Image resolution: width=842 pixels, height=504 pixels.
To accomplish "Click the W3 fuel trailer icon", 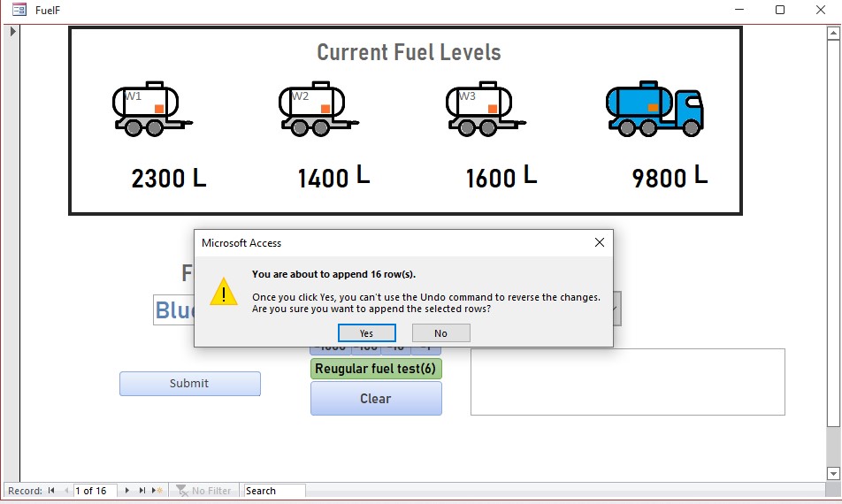I will [x=486, y=109].
